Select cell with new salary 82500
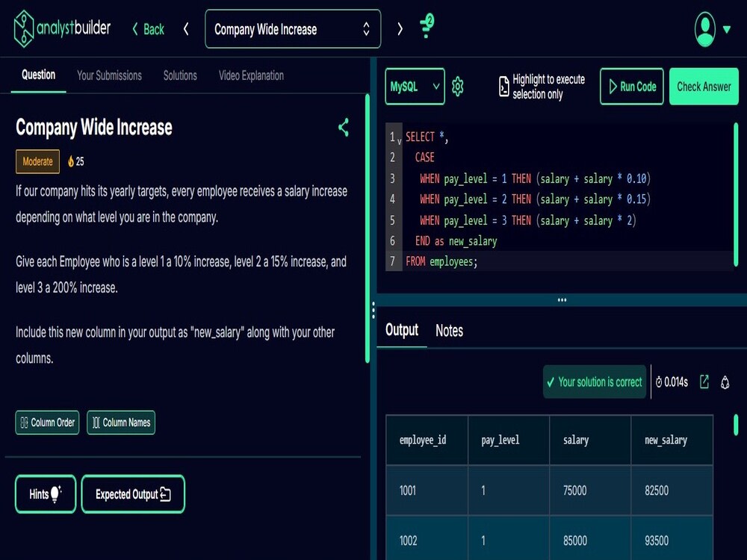Viewport: 747px width, 560px height. pos(672,490)
